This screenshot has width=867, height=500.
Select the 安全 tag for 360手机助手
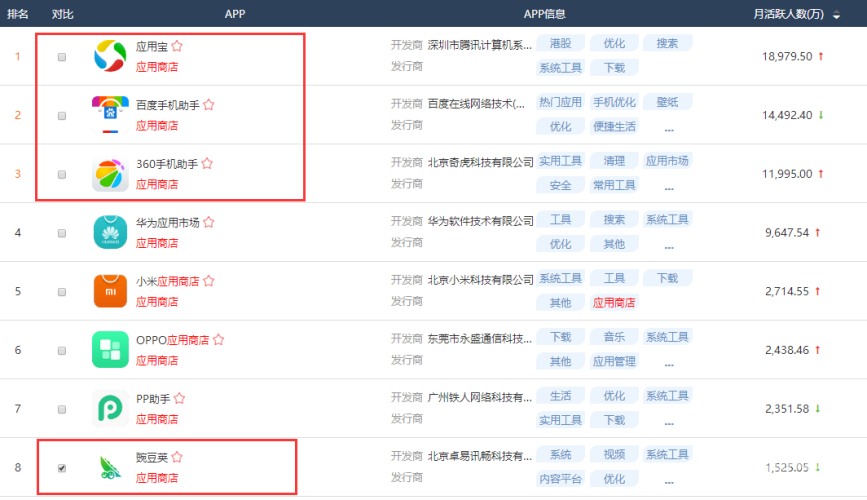click(560, 185)
